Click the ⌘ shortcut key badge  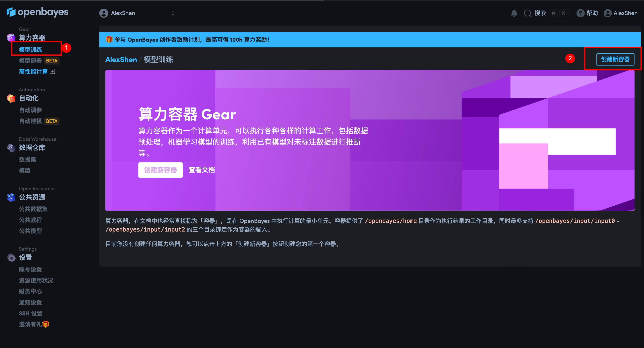[553, 13]
